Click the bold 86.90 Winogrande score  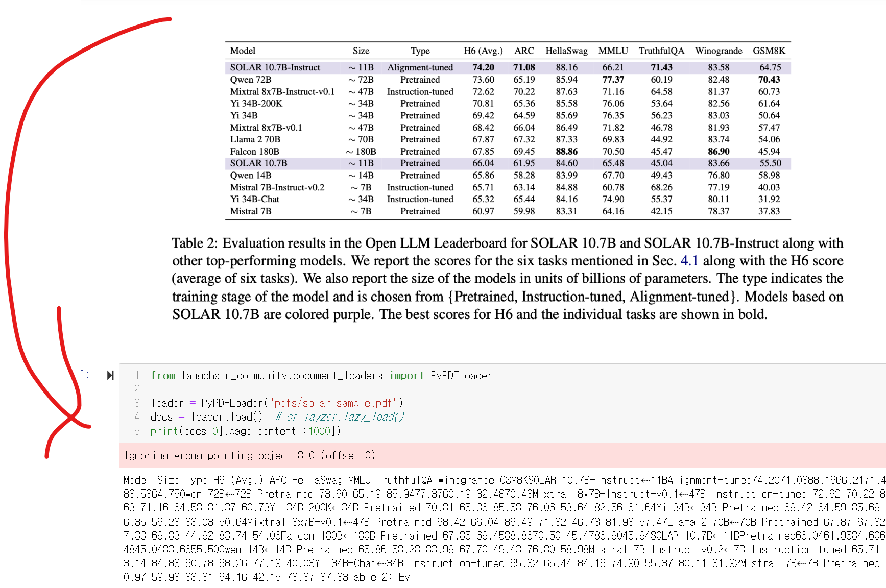pos(718,152)
